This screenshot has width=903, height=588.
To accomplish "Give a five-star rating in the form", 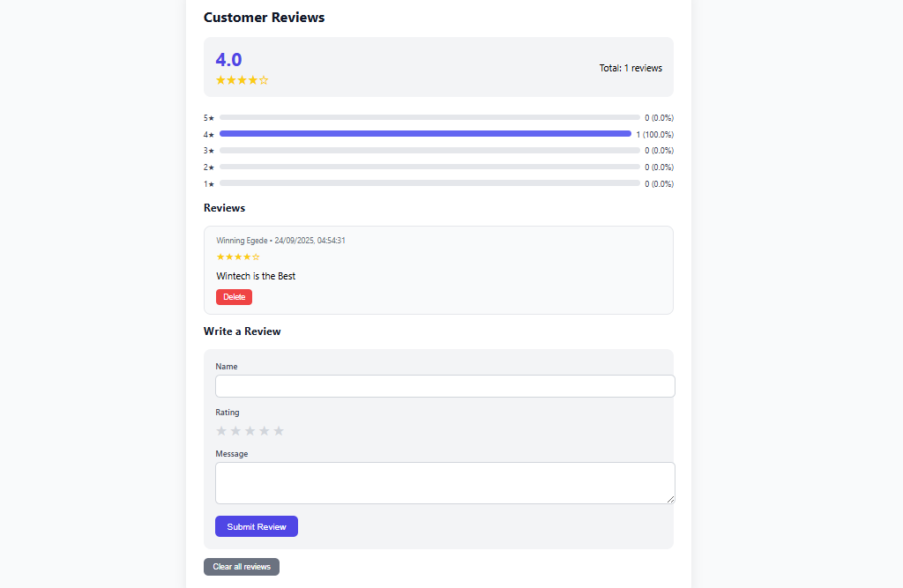I will point(279,431).
